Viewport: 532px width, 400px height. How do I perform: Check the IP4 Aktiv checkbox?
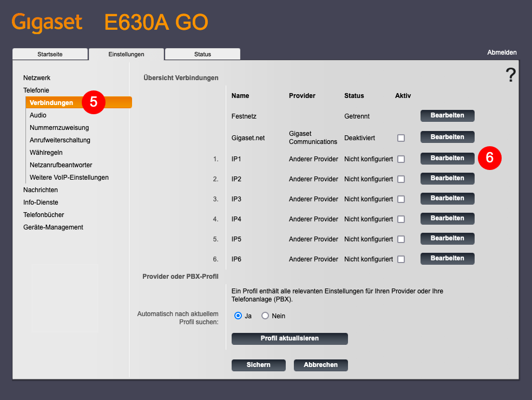pos(401,219)
